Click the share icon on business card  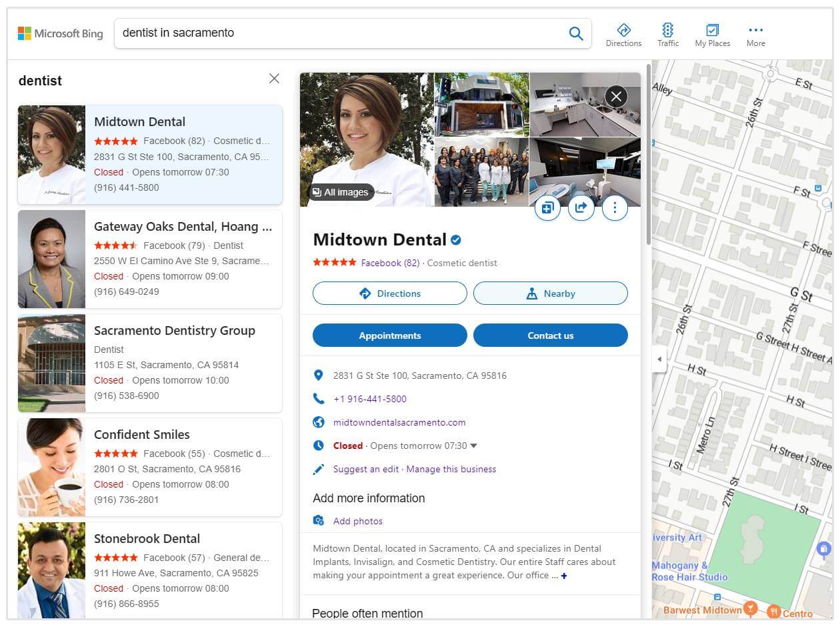click(x=581, y=208)
